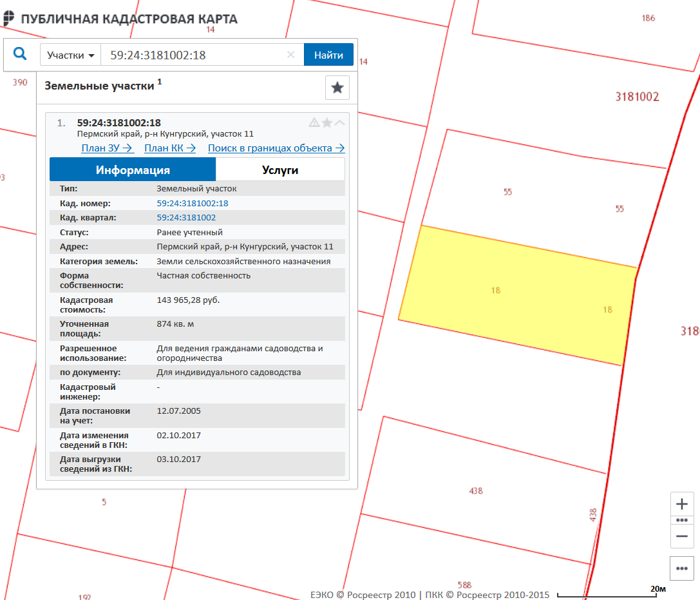This screenshot has width=700, height=600.
Task: Open the Участки search type dropdown
Action: [x=71, y=55]
